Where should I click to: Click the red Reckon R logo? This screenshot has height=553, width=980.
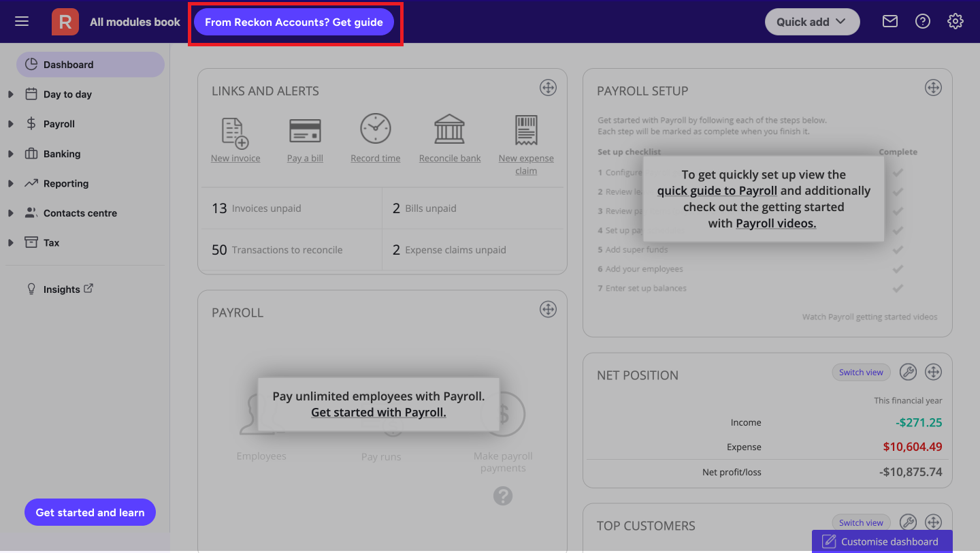click(x=65, y=22)
